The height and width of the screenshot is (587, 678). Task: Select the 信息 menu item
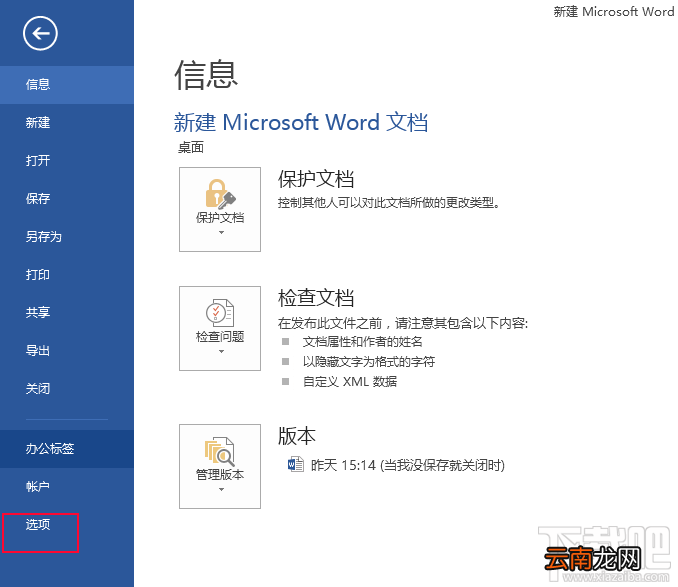tap(67, 85)
